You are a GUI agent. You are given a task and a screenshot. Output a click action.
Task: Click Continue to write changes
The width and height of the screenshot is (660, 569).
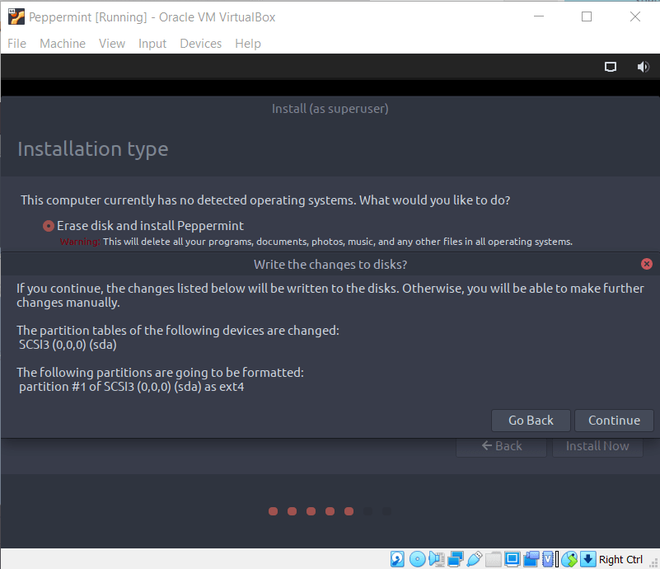pyautogui.click(x=614, y=420)
